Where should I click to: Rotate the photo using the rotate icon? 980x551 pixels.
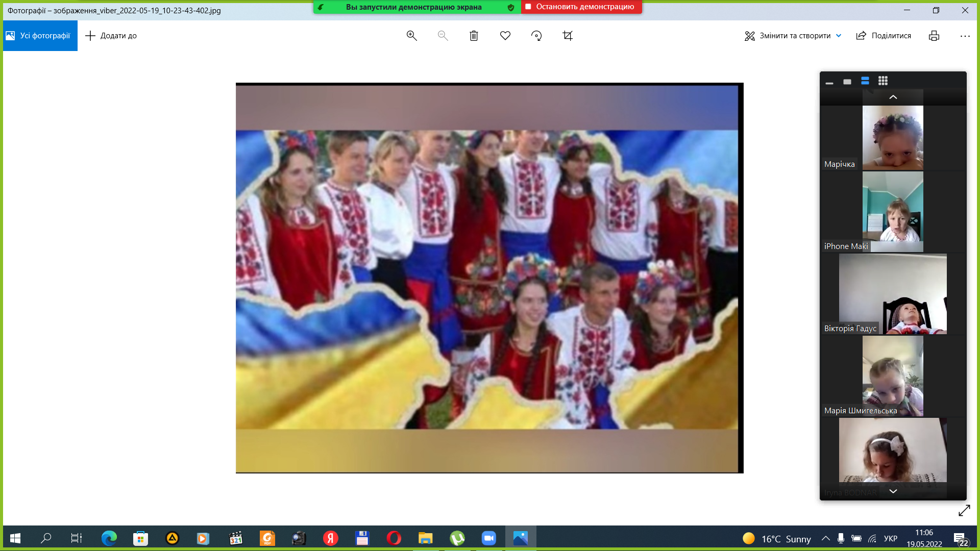click(x=536, y=36)
